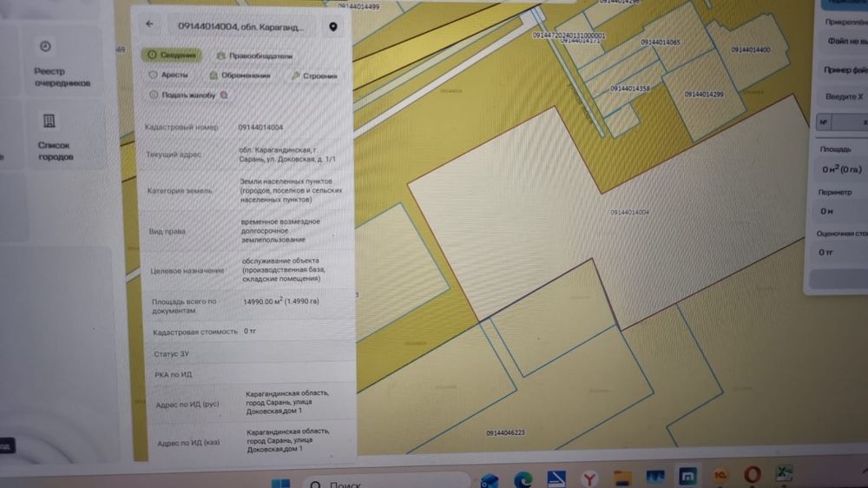This screenshot has height=488, width=868.
Task: Select cadastral number value 09144014004
Action: (x=260, y=128)
